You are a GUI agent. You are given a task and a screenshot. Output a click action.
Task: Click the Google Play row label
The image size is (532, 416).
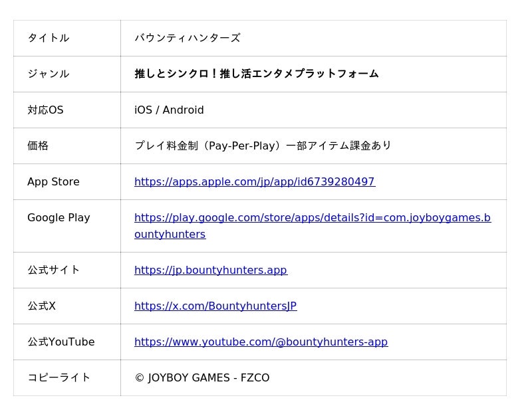tap(59, 217)
